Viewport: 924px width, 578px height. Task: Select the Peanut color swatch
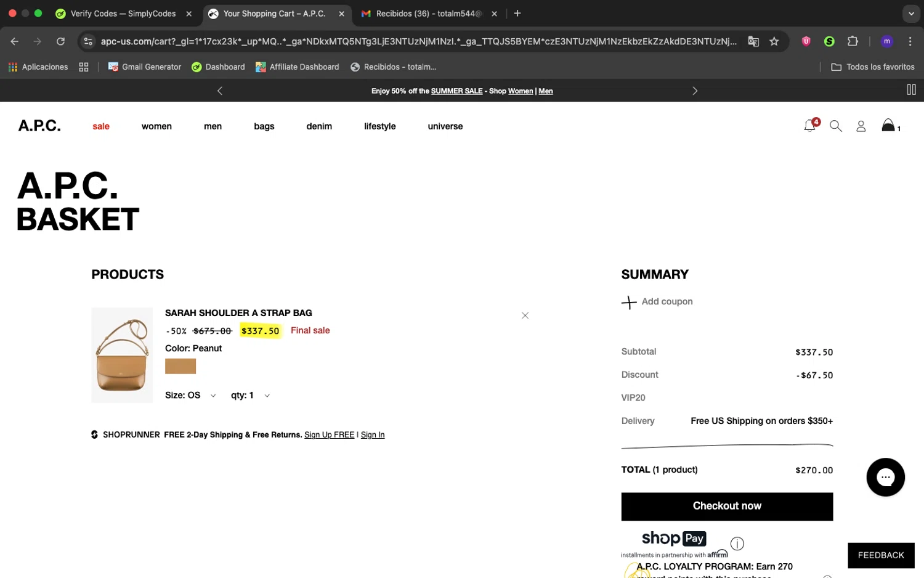point(180,366)
